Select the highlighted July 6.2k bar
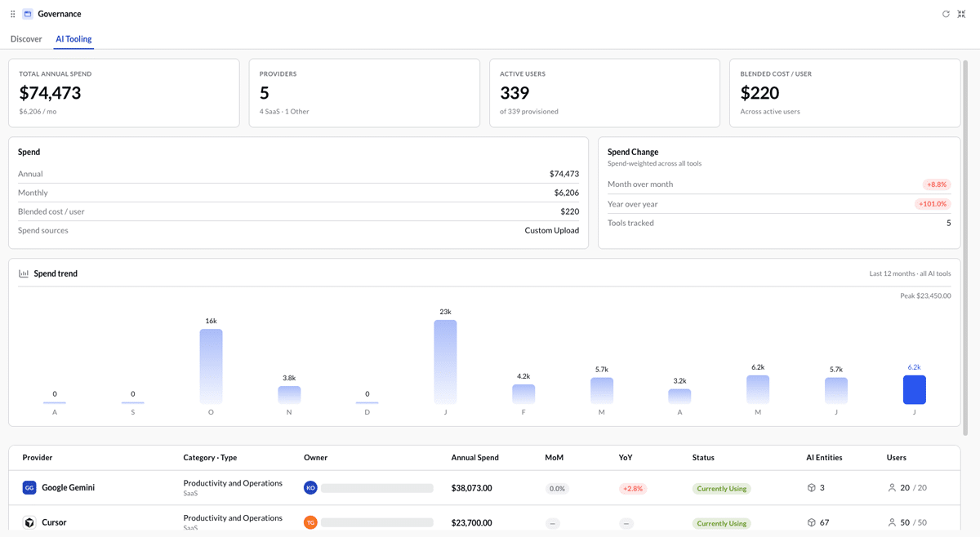Screen dimensions: 980x537 (x=914, y=389)
